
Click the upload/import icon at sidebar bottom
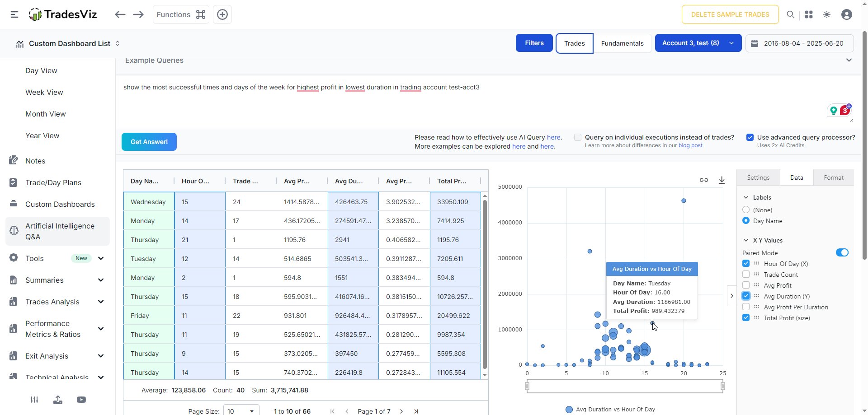point(58,400)
